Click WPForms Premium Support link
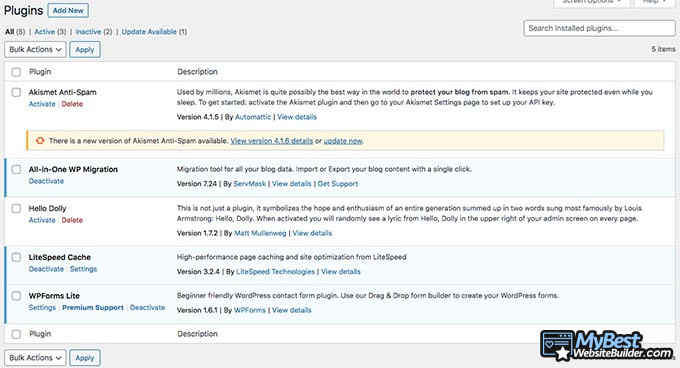The height and width of the screenshot is (368, 680). [93, 308]
